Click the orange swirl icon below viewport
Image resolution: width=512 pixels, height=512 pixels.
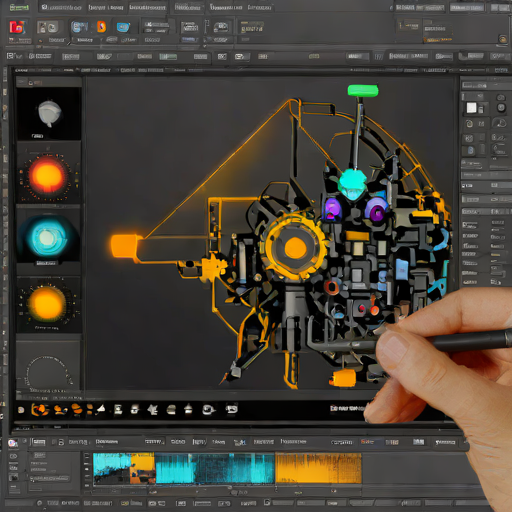coord(40,410)
